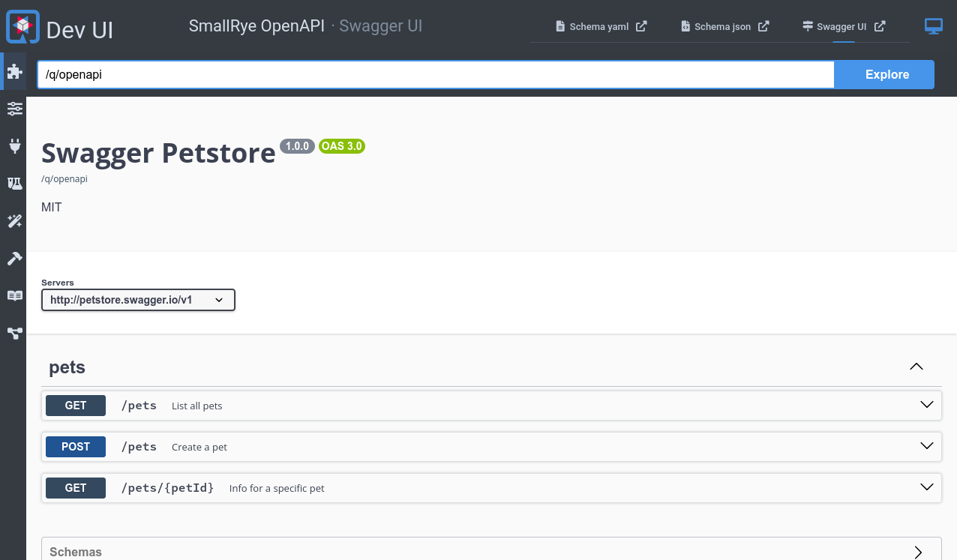The width and height of the screenshot is (957, 560).
Task: Open the dependency graph sidebar icon
Action: click(14, 333)
